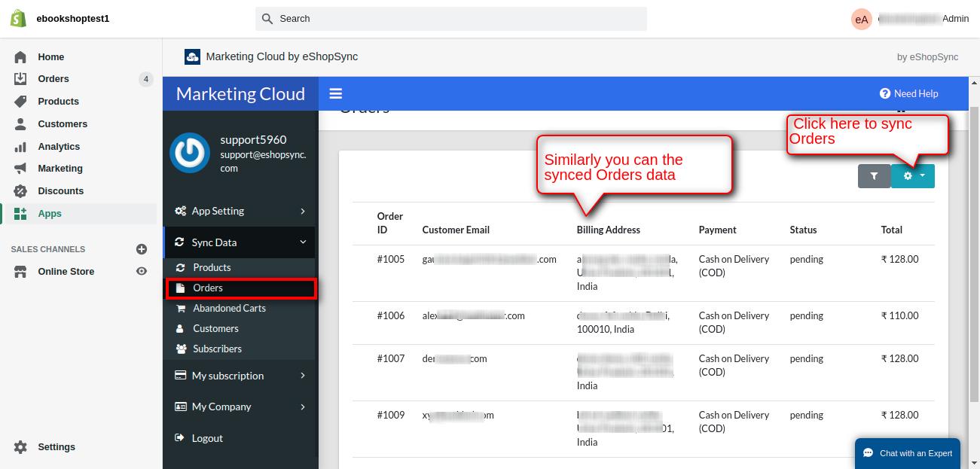
Task: Open Shopify Settings
Action: coord(56,447)
